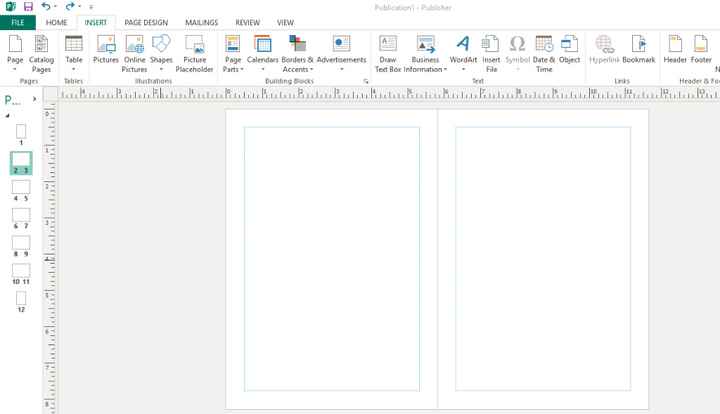Open Borders & Accents gallery
720x414 pixels.
tap(298, 54)
